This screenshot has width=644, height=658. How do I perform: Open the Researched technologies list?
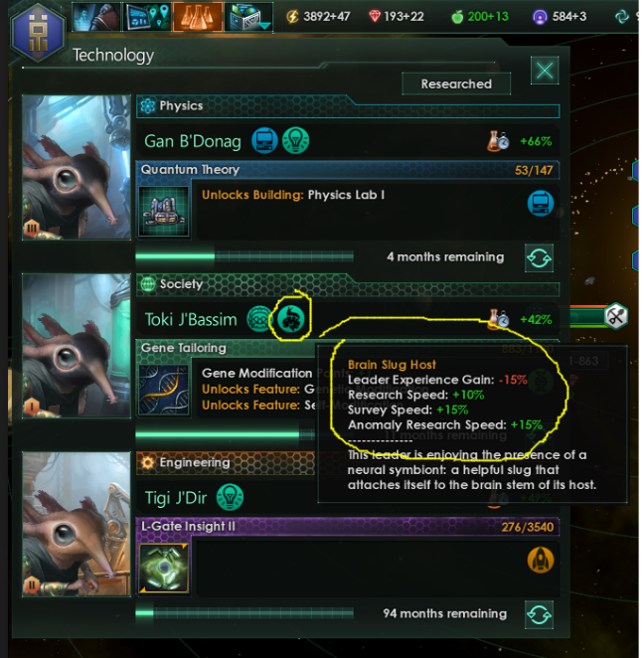[456, 83]
